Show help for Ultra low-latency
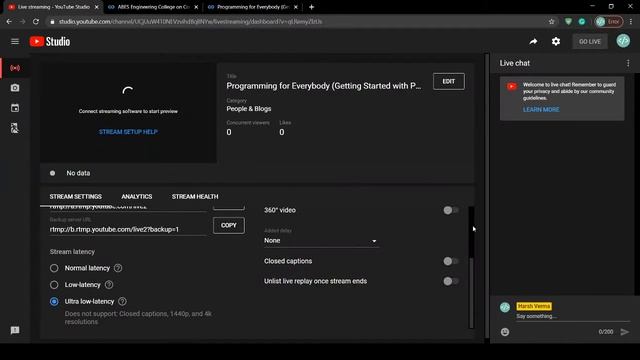Image resolution: width=640 pixels, height=360 pixels. 122,302
